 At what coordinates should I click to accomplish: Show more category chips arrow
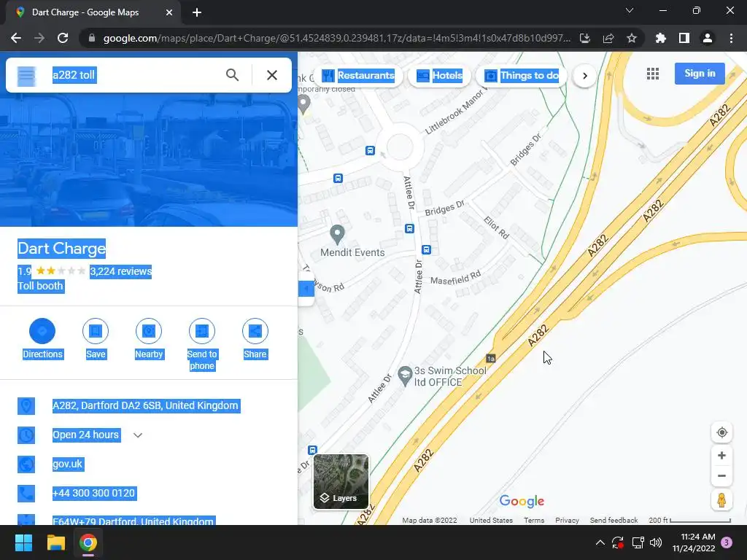(x=584, y=76)
